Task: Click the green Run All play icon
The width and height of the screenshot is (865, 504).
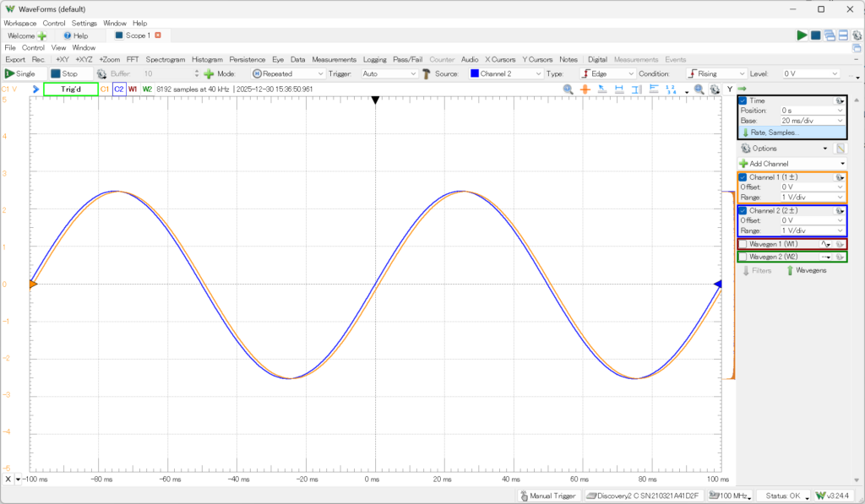Action: pos(802,35)
